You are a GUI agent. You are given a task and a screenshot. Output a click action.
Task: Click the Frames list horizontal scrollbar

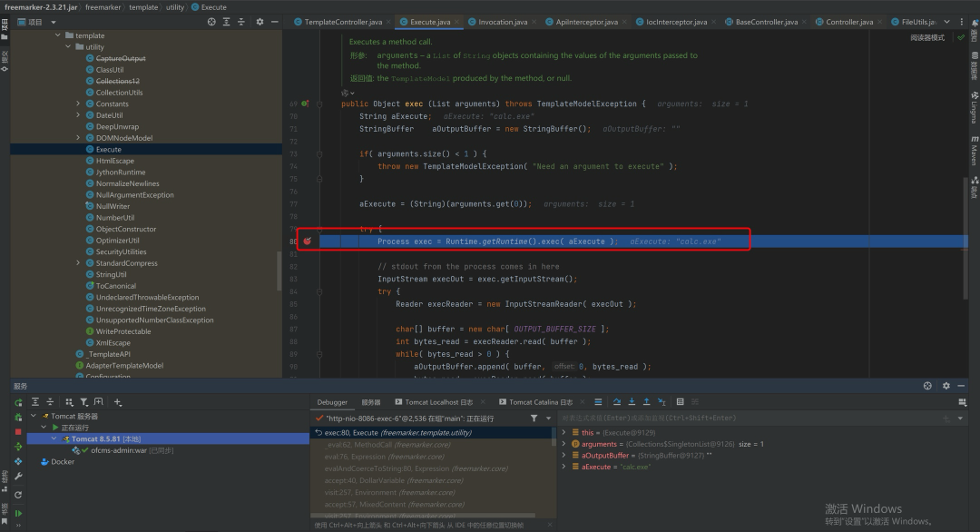(423, 515)
